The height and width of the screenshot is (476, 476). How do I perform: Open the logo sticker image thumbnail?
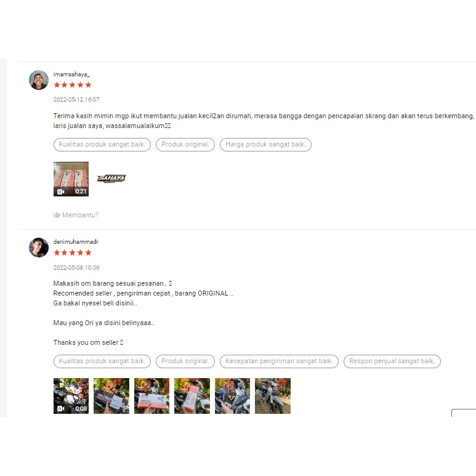(x=111, y=179)
